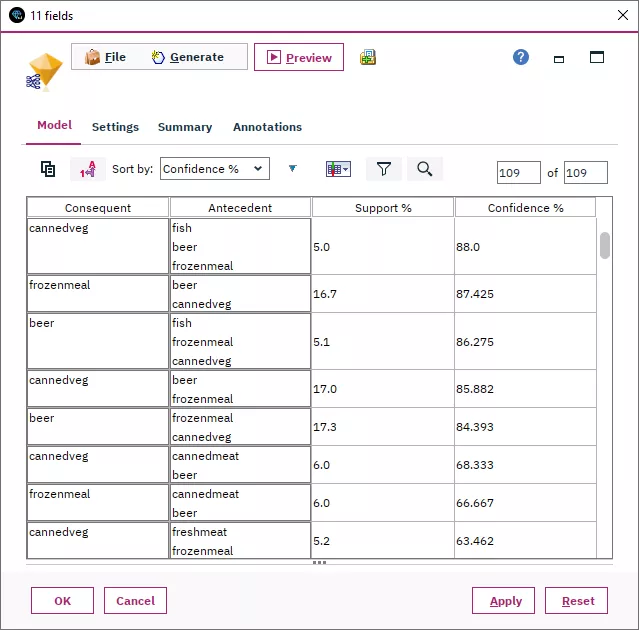This screenshot has height=630, width=639.
Task: Toggle the ascending sort order button
Action: point(88,170)
